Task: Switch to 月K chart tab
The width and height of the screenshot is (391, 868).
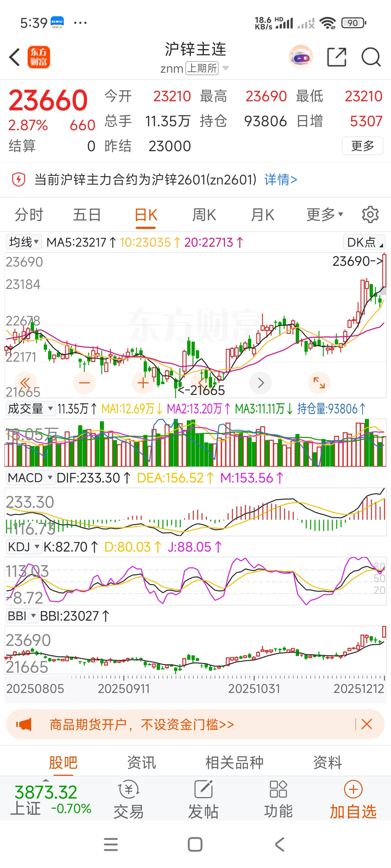Action: pyautogui.click(x=262, y=214)
